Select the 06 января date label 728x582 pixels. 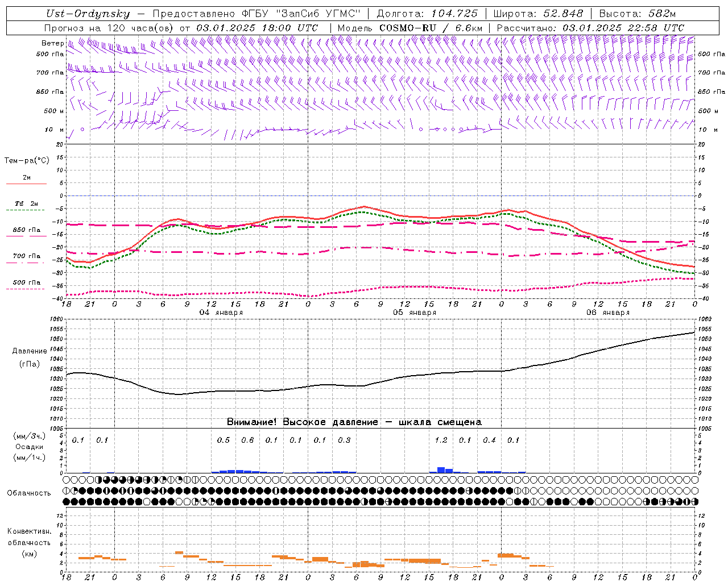pos(608,313)
